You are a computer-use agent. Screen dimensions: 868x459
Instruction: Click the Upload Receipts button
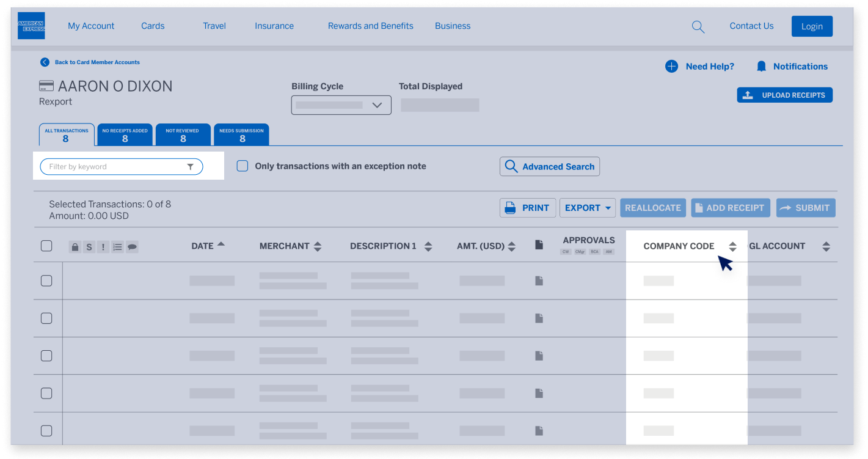tap(784, 95)
